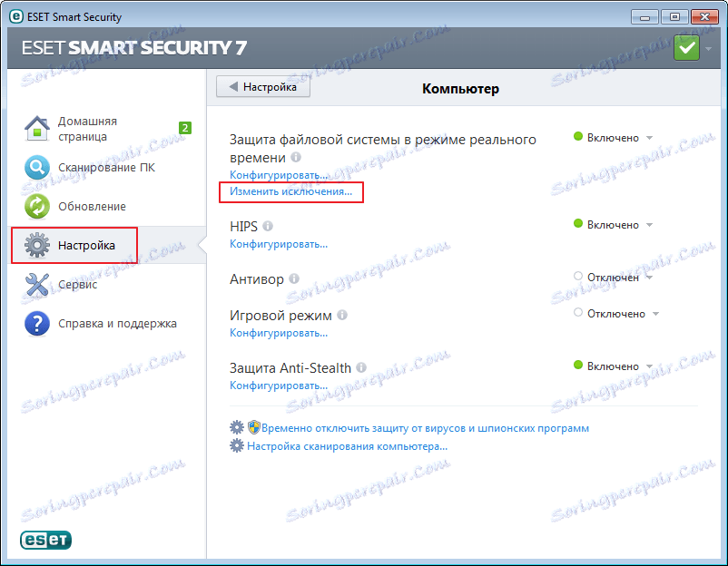Open Конфигурировать link under Защита Anti-Stealth
The height and width of the screenshot is (566, 728).
coord(279,385)
